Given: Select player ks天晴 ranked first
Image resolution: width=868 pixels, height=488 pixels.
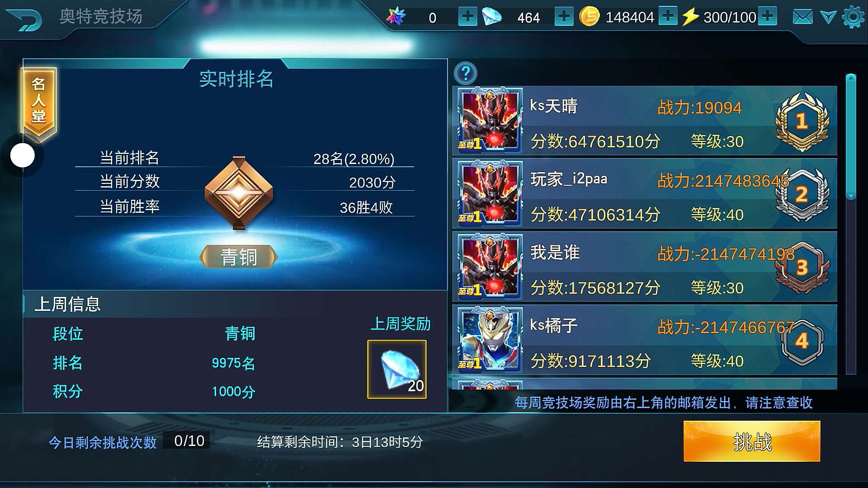Looking at the screenshot, I should pyautogui.click(x=645, y=121).
